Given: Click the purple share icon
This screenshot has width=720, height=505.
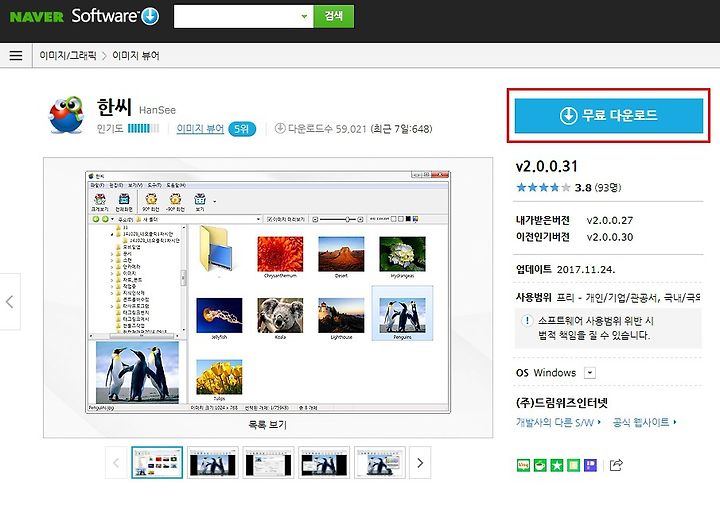Looking at the screenshot, I should click(591, 465).
